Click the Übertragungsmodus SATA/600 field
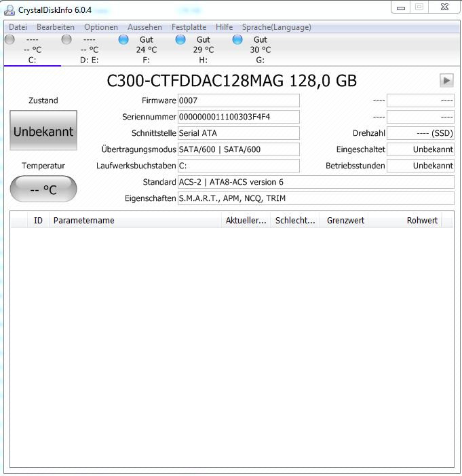 click(238, 149)
